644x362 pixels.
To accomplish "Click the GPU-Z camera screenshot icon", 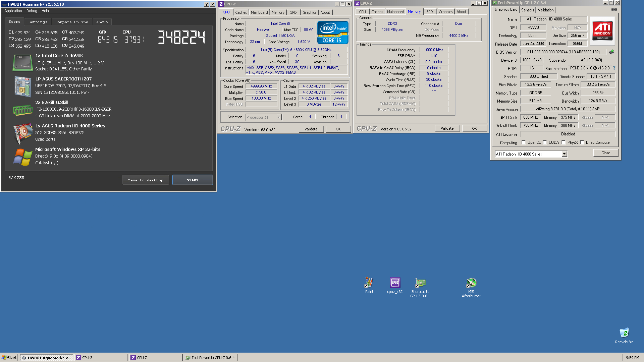I will pos(614,9).
